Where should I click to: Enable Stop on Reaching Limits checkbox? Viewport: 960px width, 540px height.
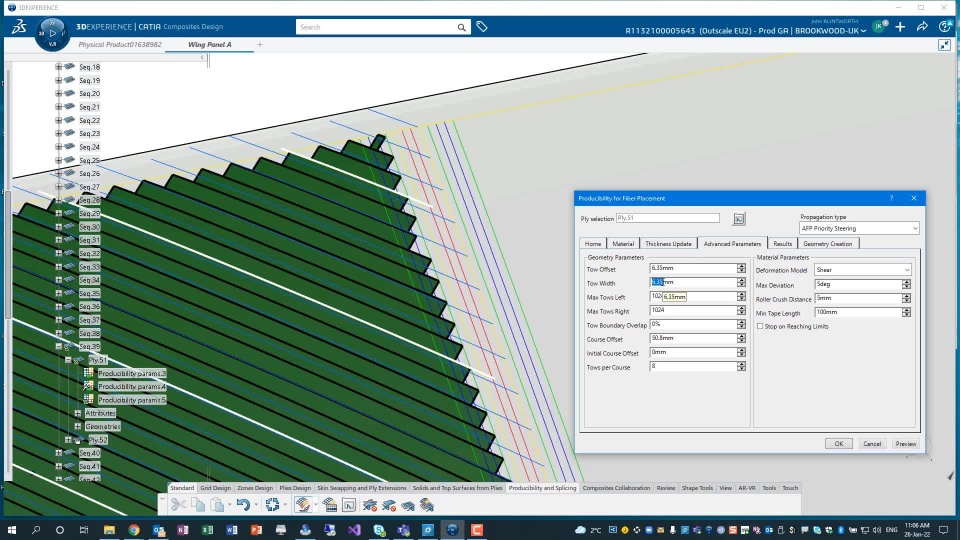[760, 326]
